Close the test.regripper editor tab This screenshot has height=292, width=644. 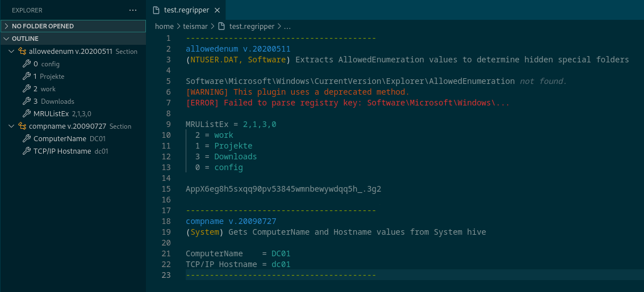click(217, 10)
